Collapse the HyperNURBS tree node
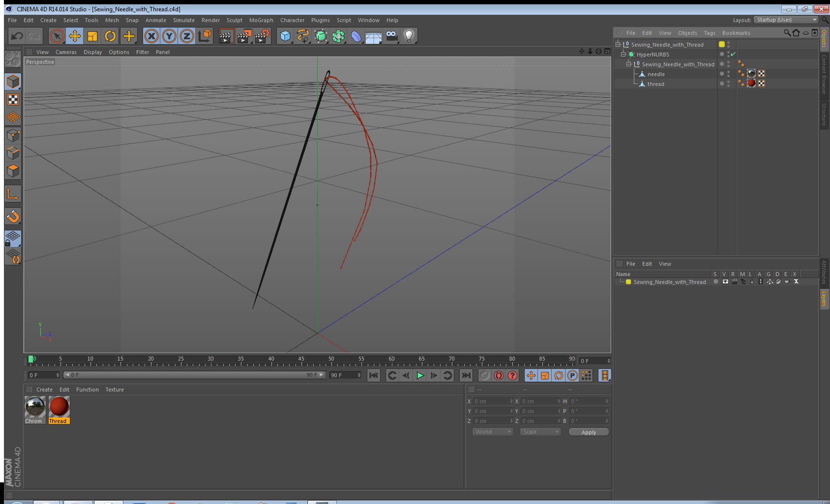This screenshot has width=830, height=504. click(x=623, y=54)
